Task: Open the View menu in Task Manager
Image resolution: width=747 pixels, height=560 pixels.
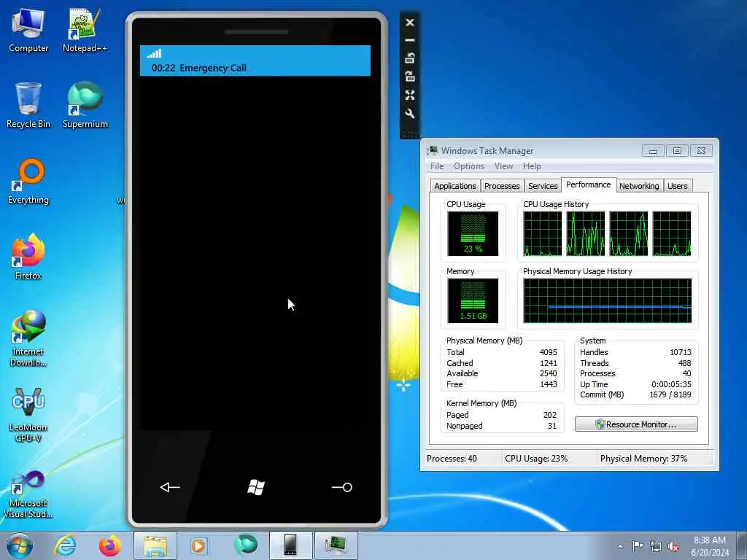Action: pos(503,166)
